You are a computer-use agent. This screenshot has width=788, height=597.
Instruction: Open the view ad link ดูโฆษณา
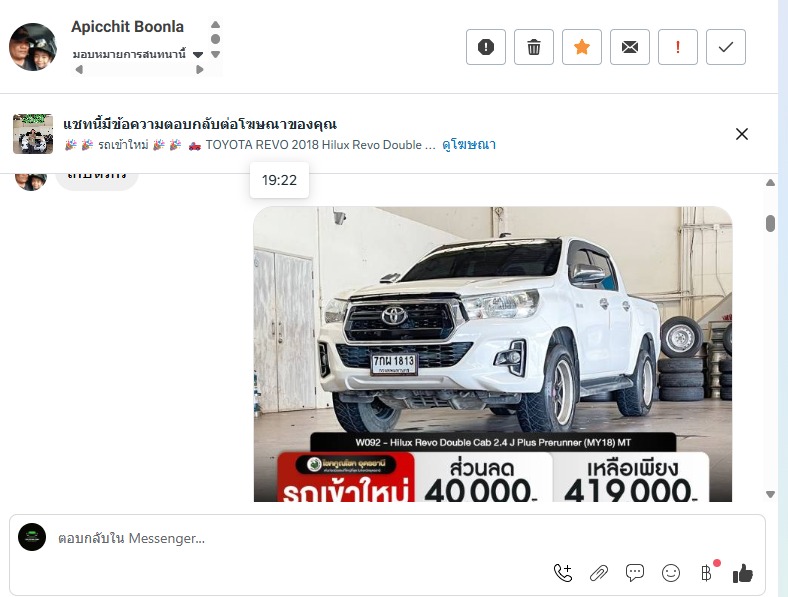click(469, 145)
